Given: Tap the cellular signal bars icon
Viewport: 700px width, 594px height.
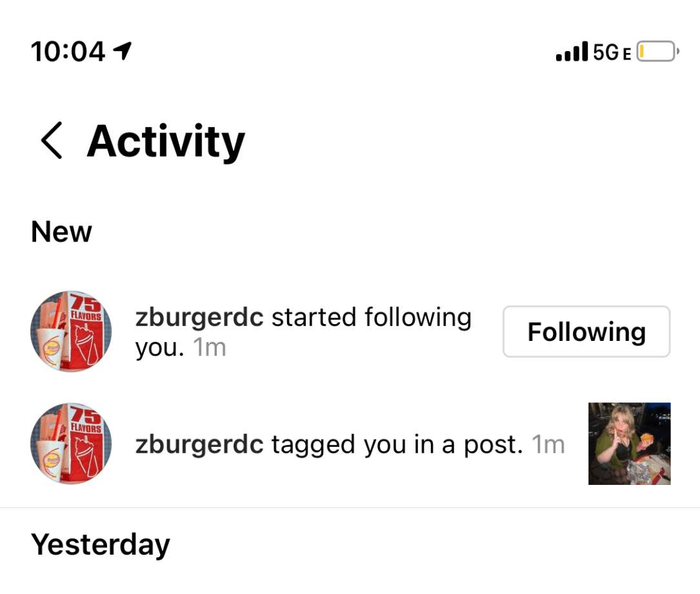Looking at the screenshot, I should point(572,52).
